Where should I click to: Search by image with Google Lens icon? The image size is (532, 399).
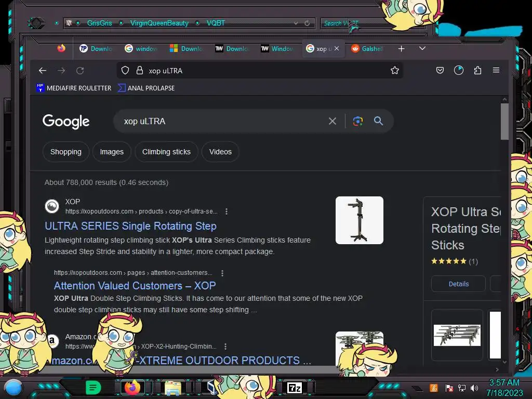click(357, 121)
